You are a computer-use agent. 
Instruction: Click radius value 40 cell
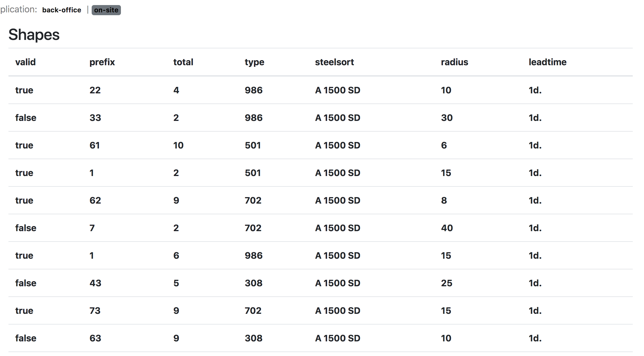(447, 228)
